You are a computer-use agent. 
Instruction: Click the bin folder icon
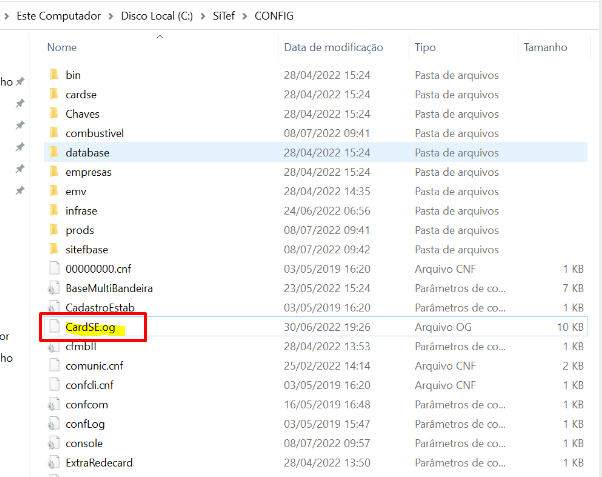click(x=54, y=75)
